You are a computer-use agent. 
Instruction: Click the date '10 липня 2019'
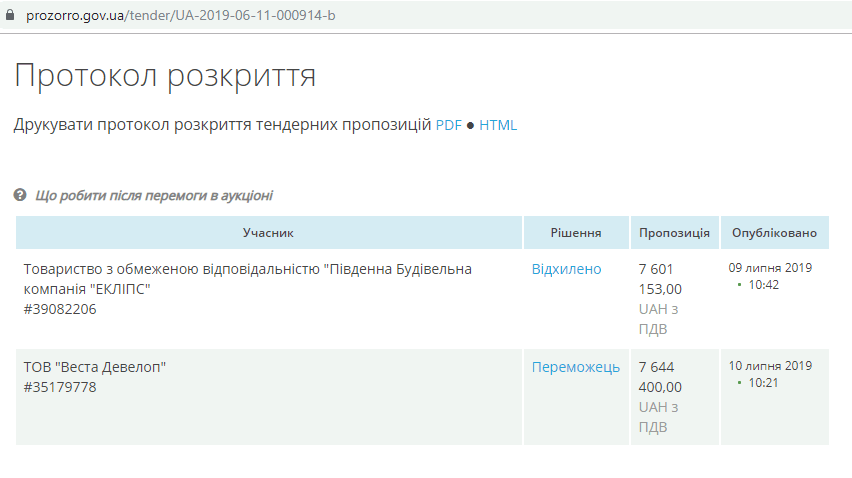pyautogui.click(x=770, y=366)
